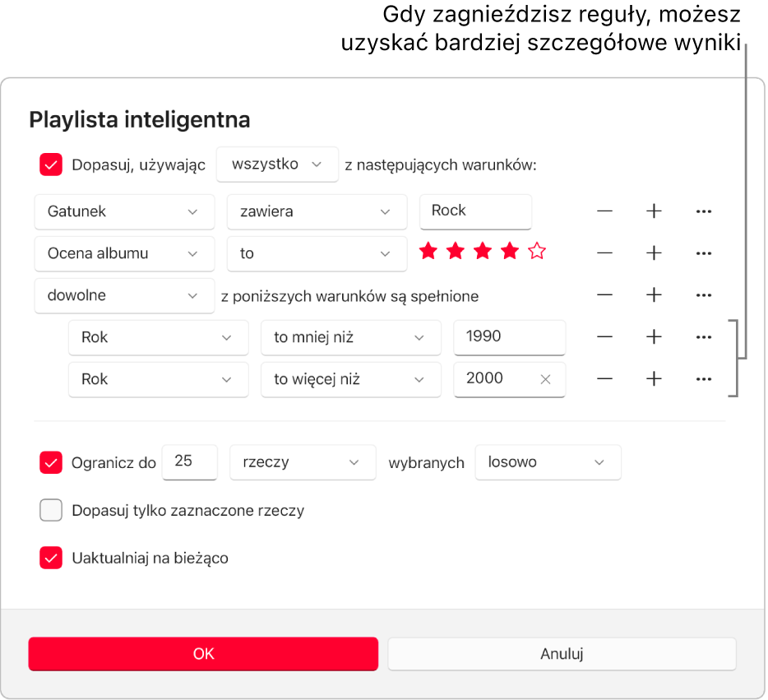Enable "Dopasuj tylko zaznaczone rzeczy"
Image resolution: width=768 pixels, height=700 pixels.
[x=51, y=510]
